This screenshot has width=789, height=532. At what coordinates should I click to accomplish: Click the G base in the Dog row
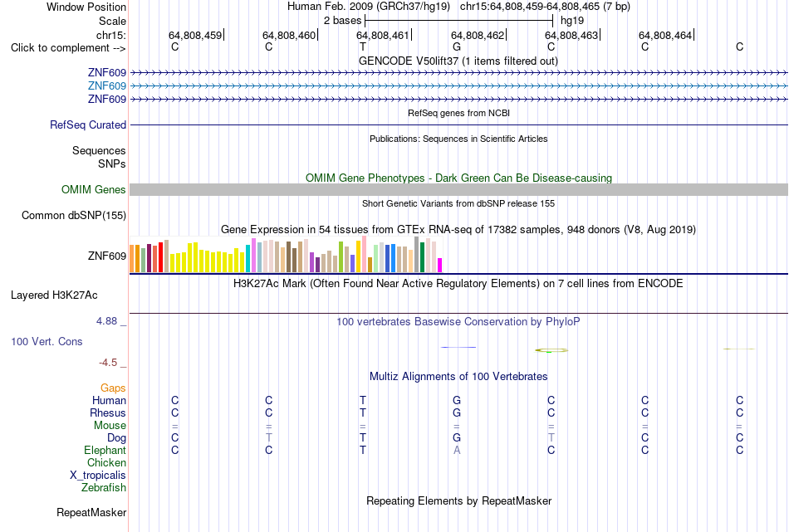click(x=457, y=438)
